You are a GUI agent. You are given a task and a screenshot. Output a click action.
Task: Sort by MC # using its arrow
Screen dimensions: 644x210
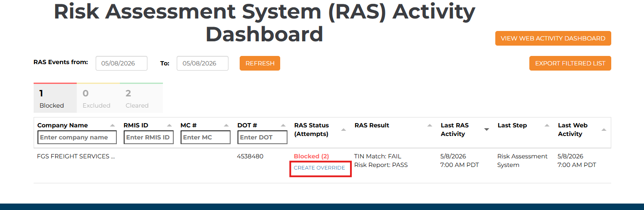(x=226, y=126)
